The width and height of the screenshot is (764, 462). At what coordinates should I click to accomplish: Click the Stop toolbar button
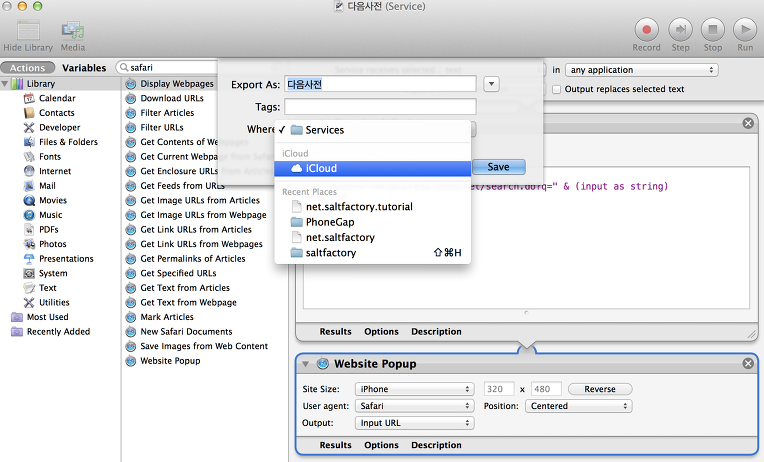click(x=713, y=30)
